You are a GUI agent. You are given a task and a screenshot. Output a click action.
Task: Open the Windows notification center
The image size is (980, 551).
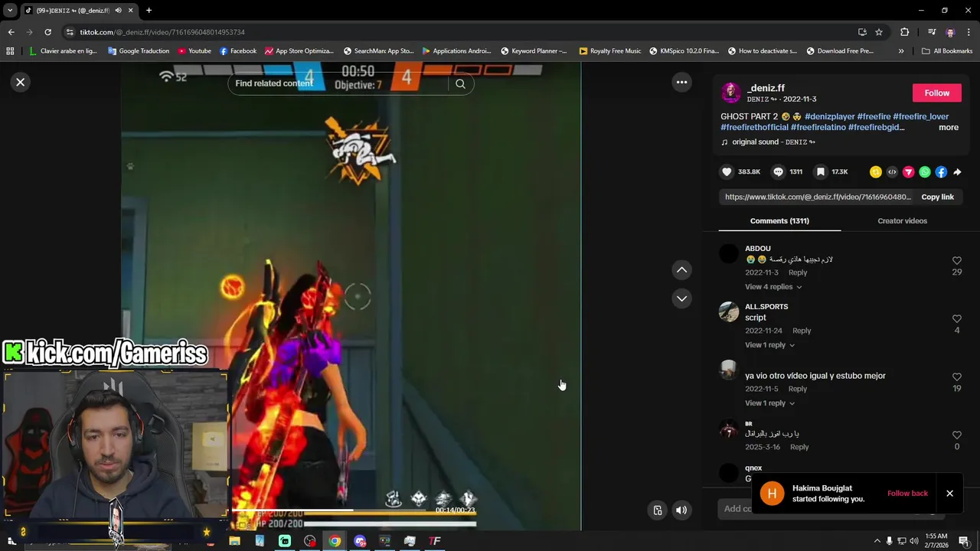(964, 541)
